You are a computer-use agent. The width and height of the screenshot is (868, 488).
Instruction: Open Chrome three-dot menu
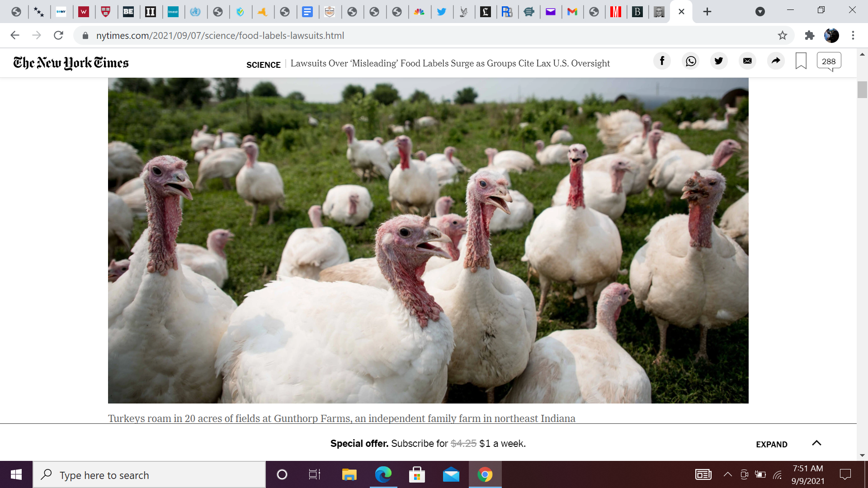coord(853,35)
